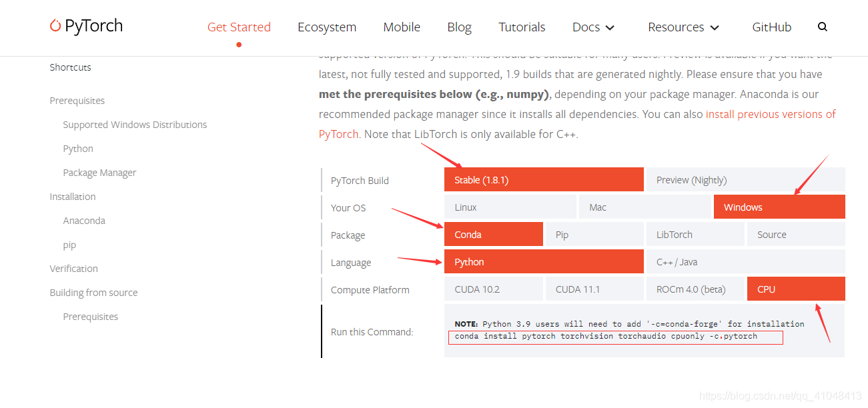Choose Pip as the package
The height and width of the screenshot is (408, 868).
[x=595, y=235]
